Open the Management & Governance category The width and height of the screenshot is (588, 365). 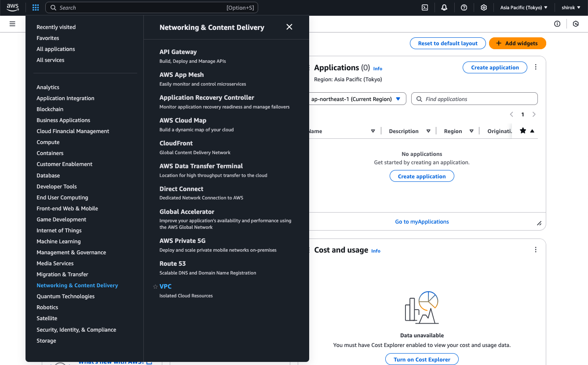click(71, 253)
